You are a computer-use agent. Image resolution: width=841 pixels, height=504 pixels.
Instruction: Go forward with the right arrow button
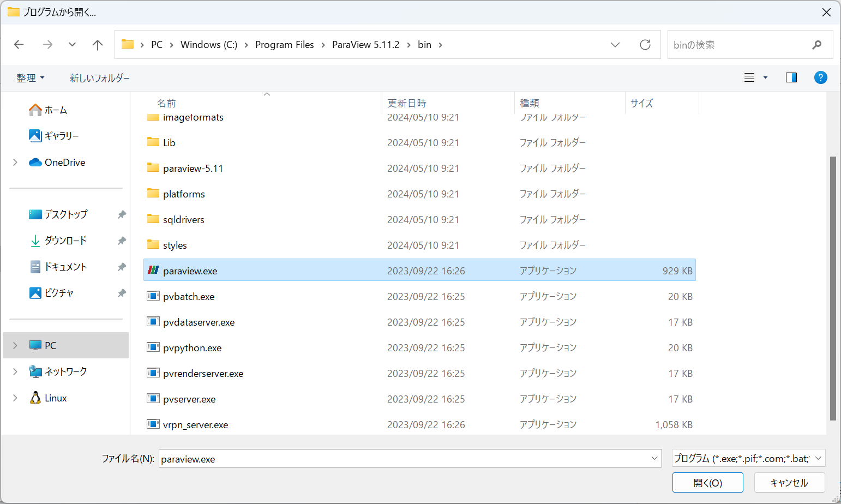[48, 45]
